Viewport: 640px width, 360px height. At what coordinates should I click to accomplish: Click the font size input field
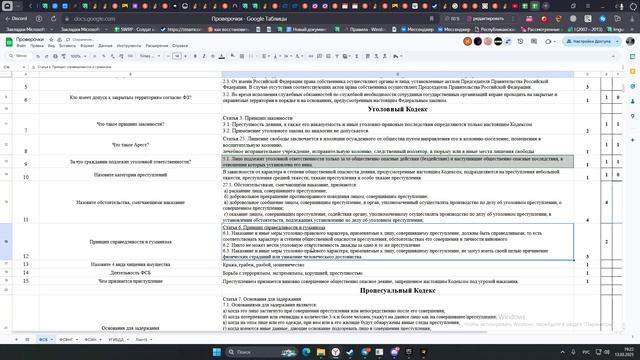coord(177,56)
